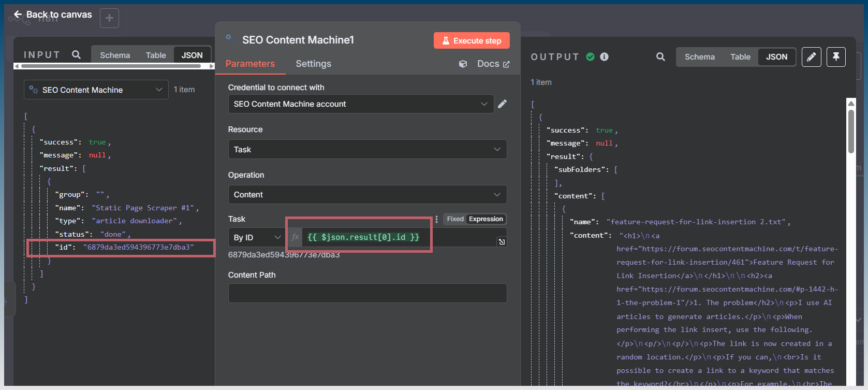Click the fx expression icon in Task field
868x390 pixels.
(295, 237)
